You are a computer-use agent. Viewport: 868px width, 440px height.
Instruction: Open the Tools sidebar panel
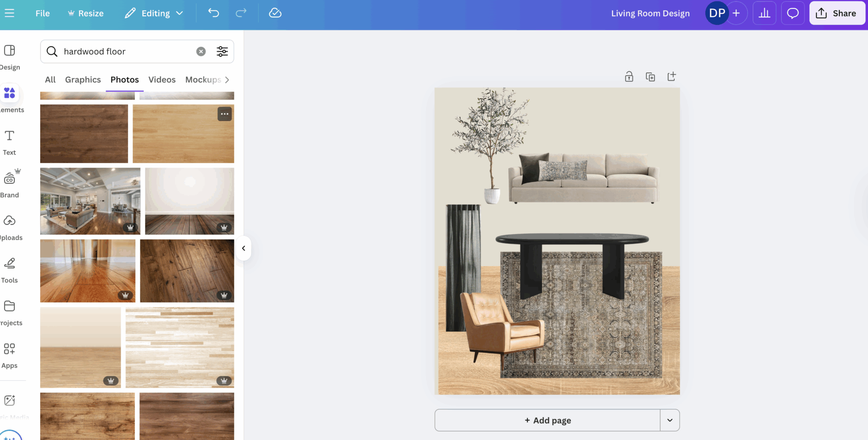(x=9, y=270)
